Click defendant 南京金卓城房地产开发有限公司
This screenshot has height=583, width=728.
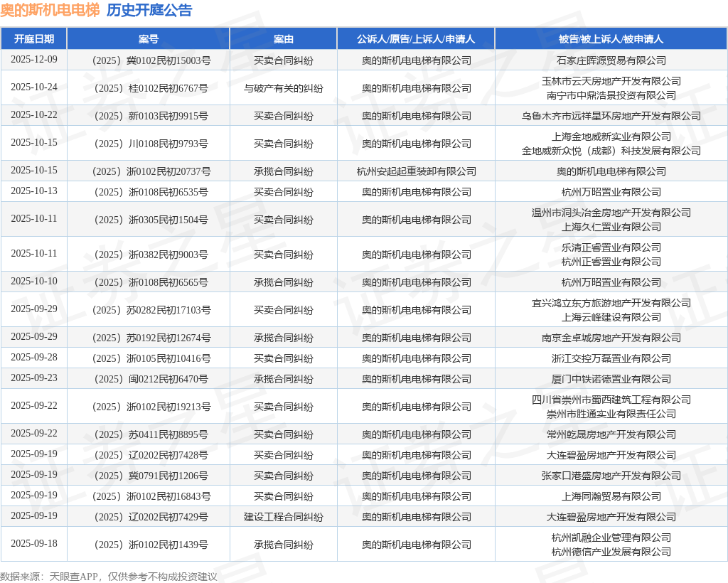(611, 338)
